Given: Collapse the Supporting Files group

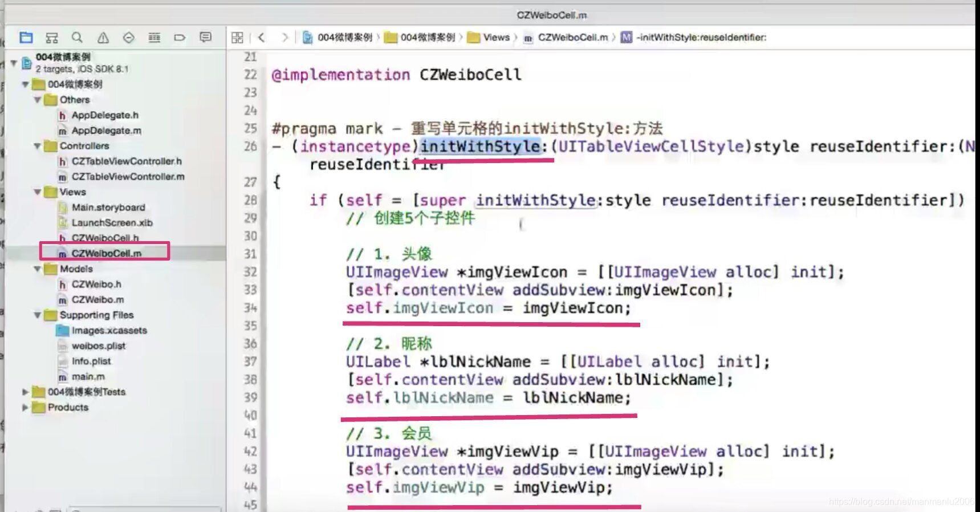Looking at the screenshot, I should coord(37,315).
